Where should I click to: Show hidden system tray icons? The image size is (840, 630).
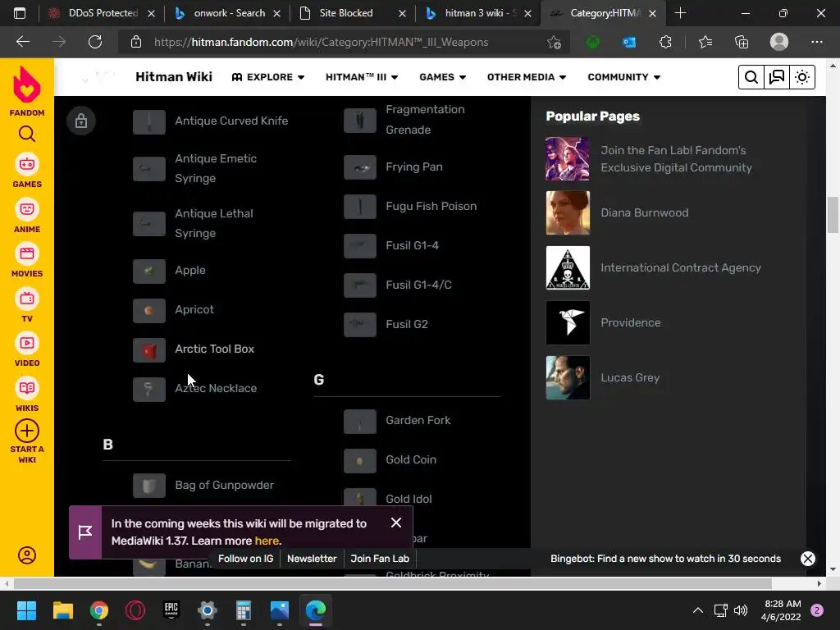pyautogui.click(x=697, y=610)
